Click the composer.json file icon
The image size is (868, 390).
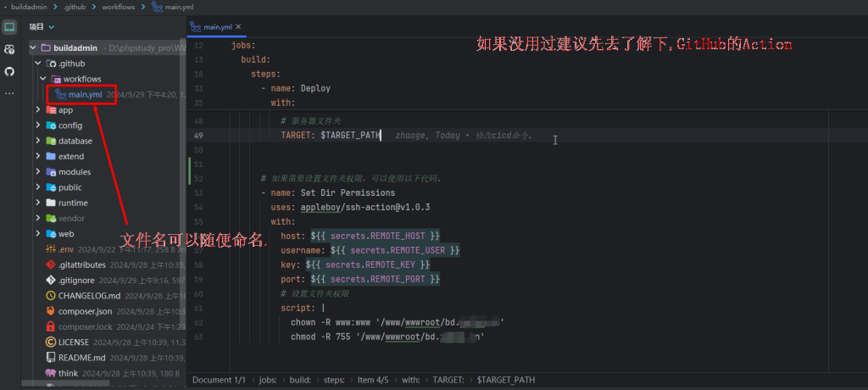[51, 311]
